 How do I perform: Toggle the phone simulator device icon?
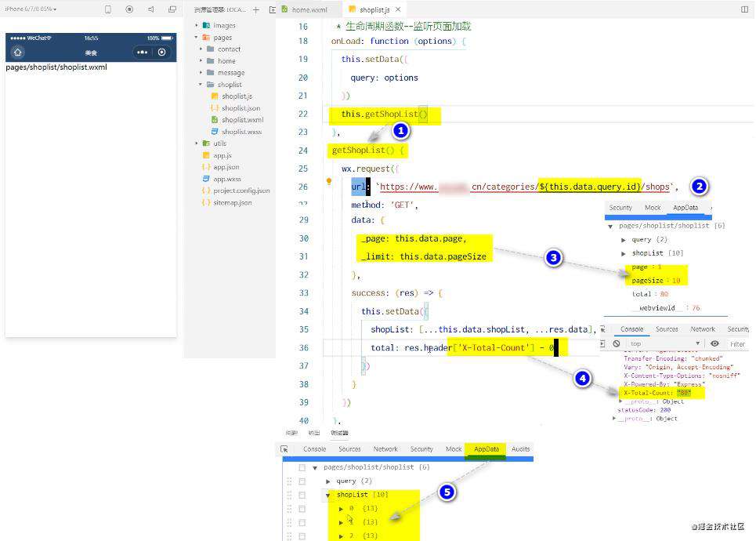pyautogui.click(x=108, y=9)
